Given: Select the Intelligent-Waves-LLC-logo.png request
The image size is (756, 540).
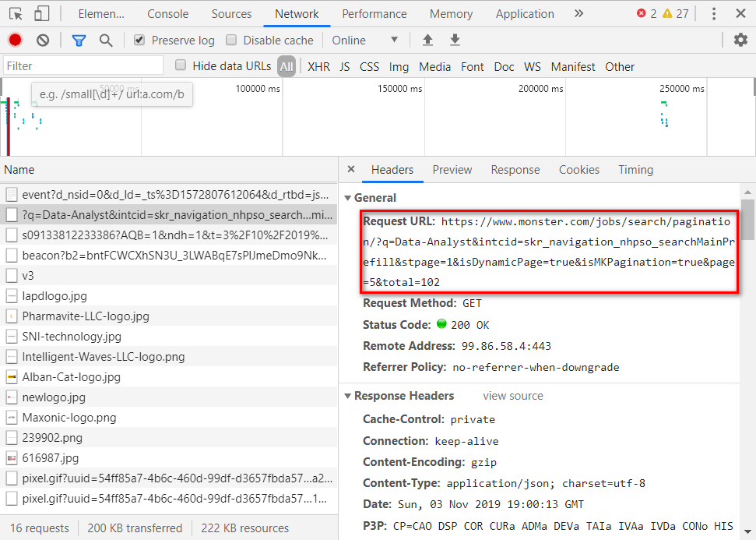Looking at the screenshot, I should [168, 357].
